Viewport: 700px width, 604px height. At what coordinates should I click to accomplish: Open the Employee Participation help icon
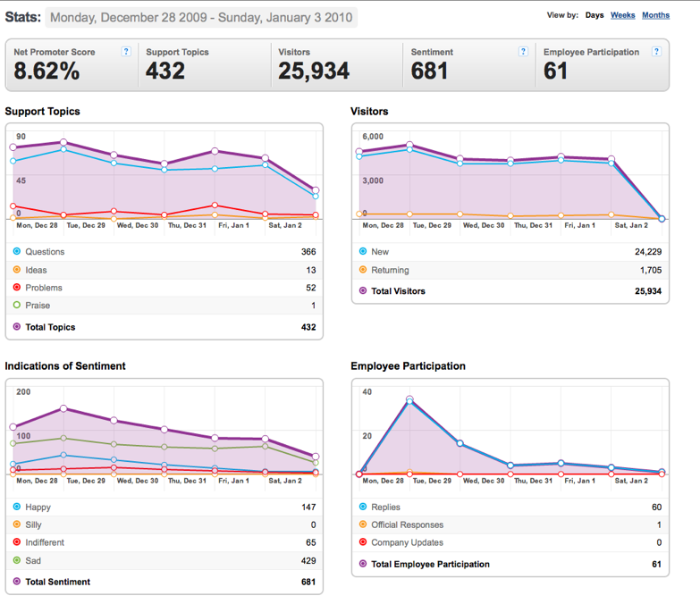656,52
